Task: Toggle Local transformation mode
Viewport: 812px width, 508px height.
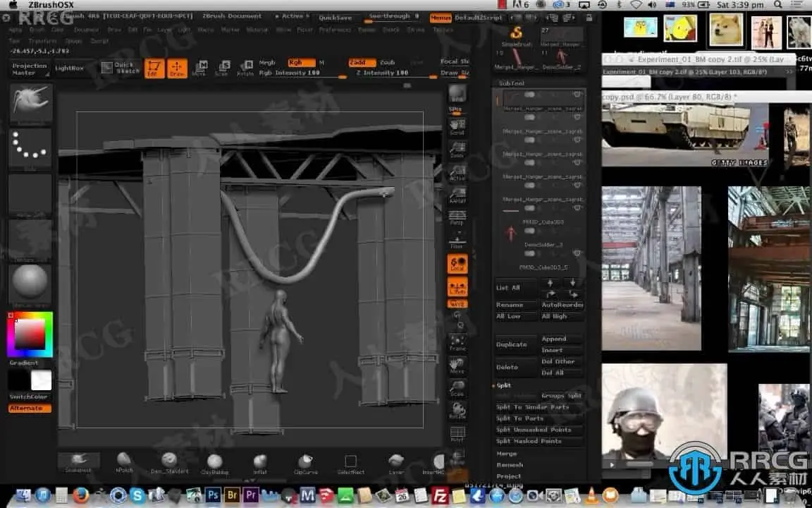Action: [457, 265]
